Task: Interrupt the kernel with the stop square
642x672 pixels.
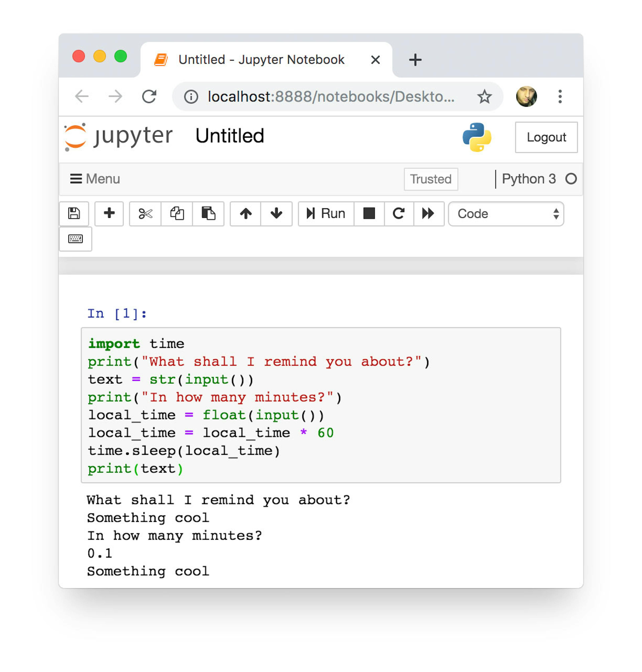Action: point(369,214)
